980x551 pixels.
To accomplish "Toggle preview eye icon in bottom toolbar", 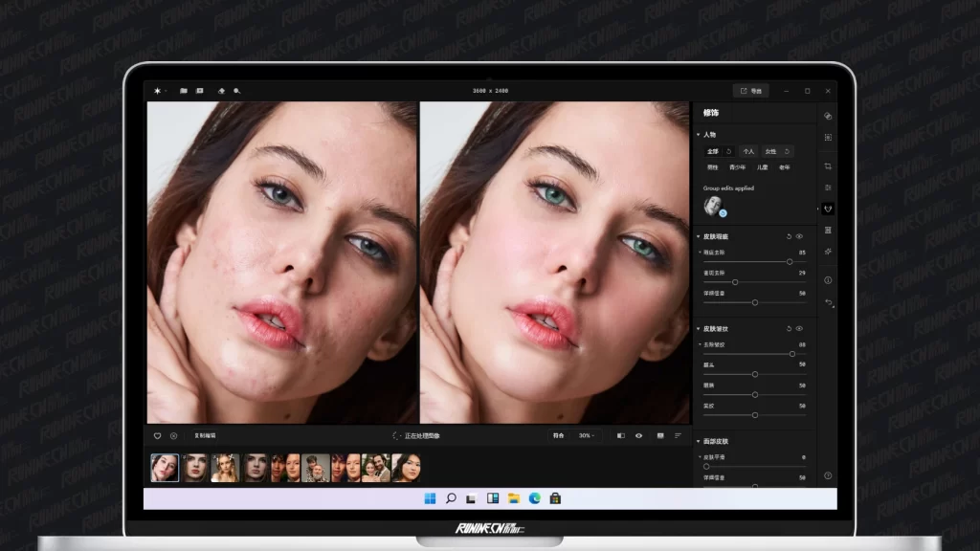I will (x=639, y=435).
